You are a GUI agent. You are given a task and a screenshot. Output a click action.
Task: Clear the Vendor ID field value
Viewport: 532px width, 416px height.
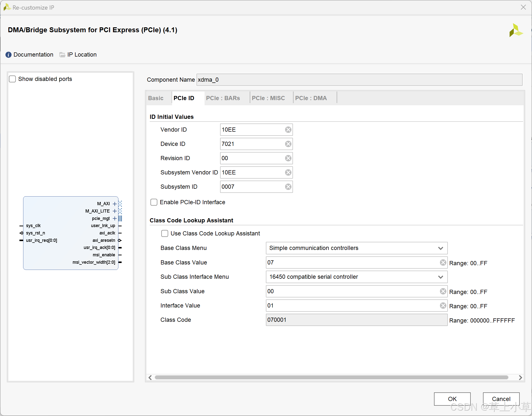tap(288, 130)
